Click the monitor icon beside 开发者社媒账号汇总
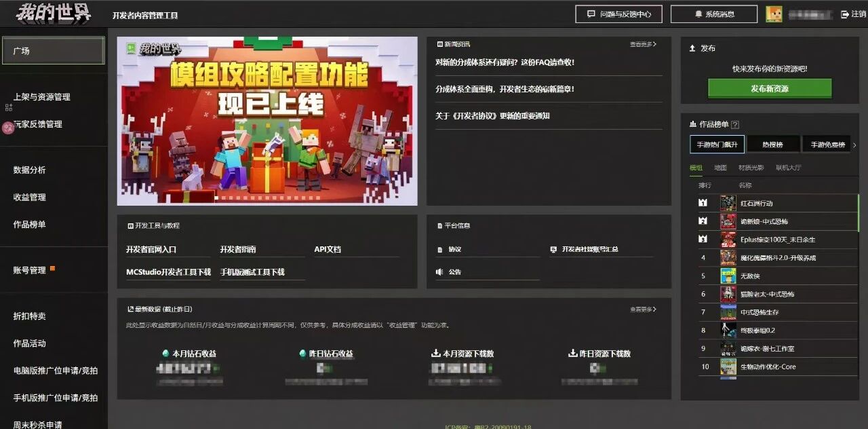 553,249
